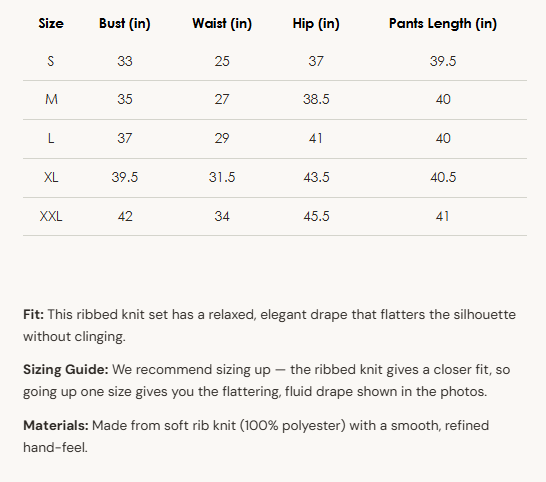Click the XL waist value 31.5
This screenshot has height=482, width=546.
click(222, 177)
